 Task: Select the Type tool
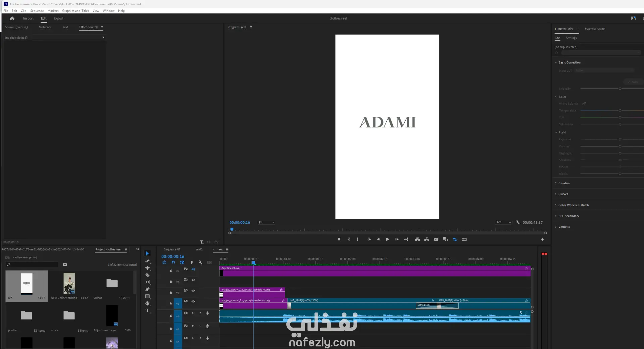[x=147, y=311]
